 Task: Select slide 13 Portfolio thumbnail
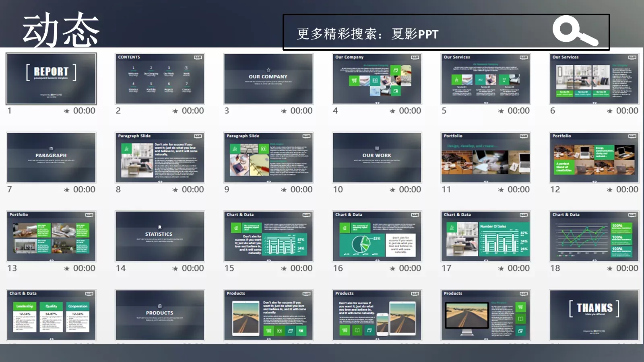51,236
